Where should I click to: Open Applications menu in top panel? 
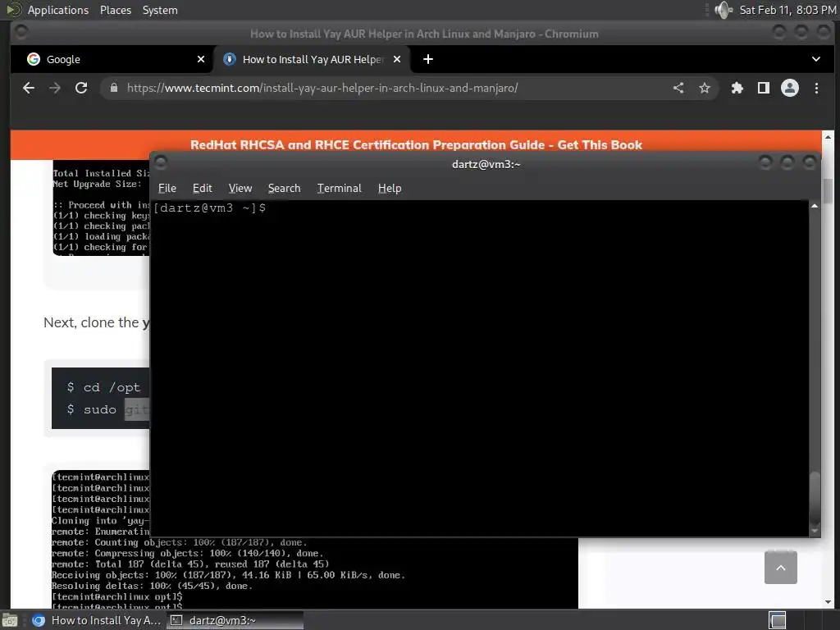(x=58, y=10)
